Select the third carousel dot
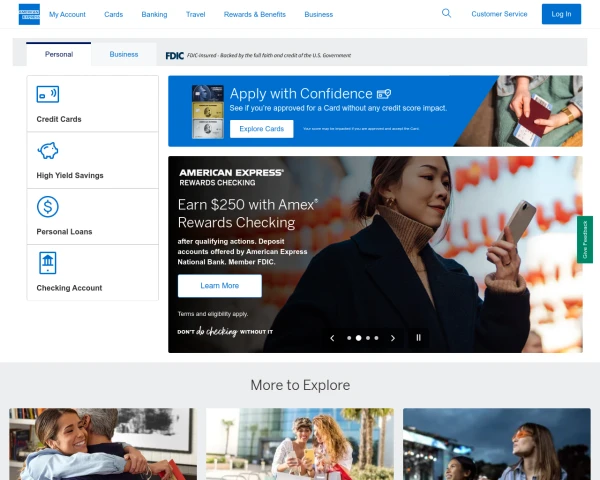The image size is (600, 480). coord(368,338)
